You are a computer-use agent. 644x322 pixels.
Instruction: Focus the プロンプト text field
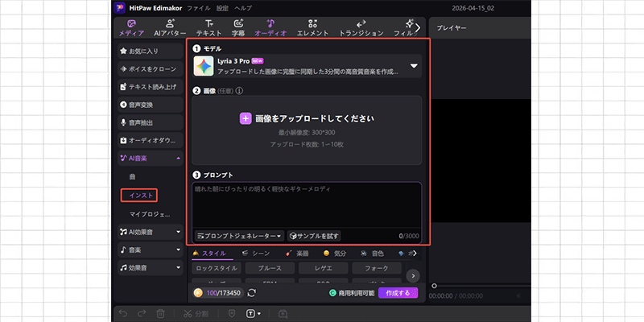pos(307,204)
